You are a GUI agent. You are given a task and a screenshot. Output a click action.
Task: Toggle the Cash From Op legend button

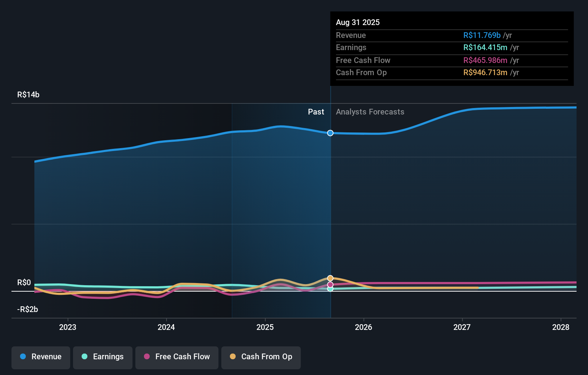click(x=261, y=357)
